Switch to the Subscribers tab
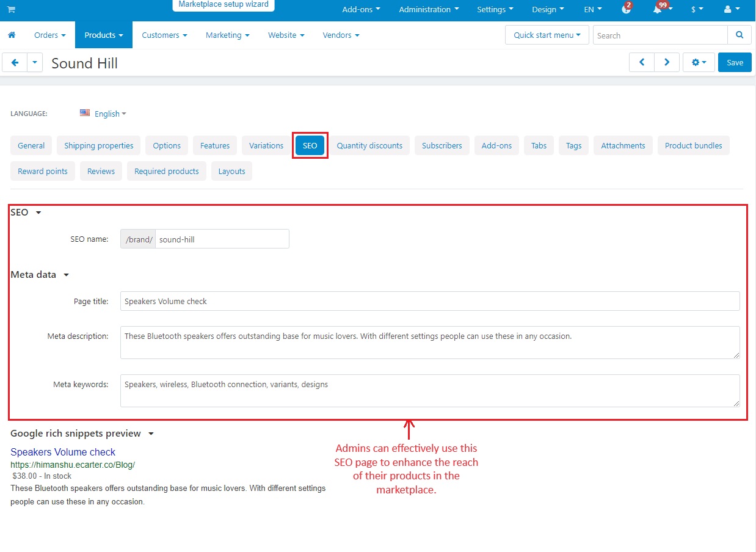The image size is (756, 552). coord(442,145)
